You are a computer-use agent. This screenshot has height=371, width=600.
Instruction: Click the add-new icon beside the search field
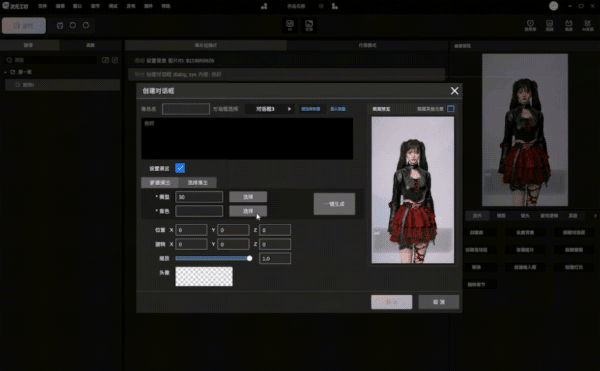point(105,60)
